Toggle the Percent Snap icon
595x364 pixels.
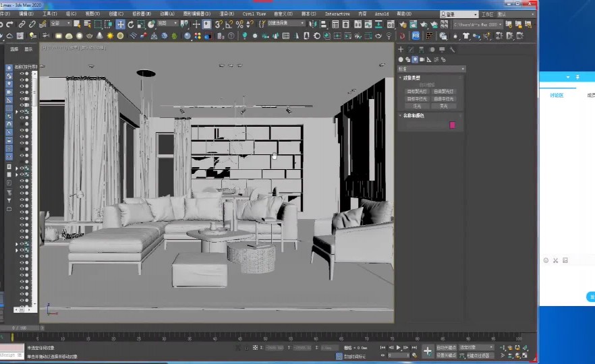pos(239,25)
